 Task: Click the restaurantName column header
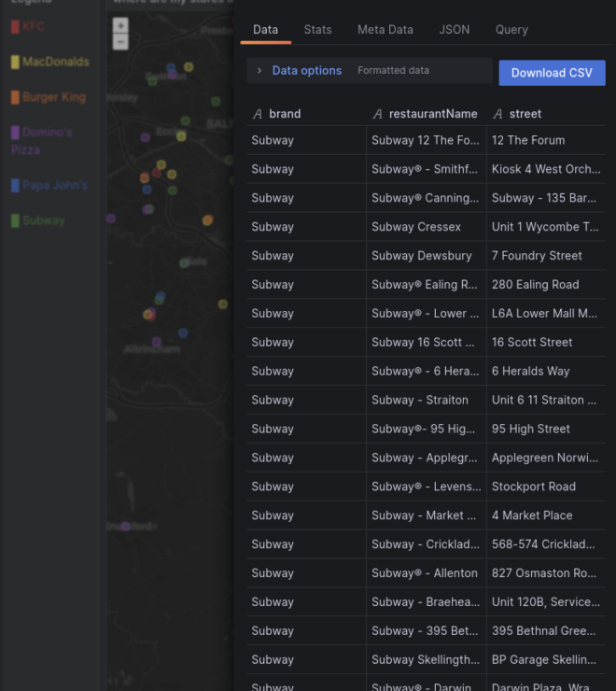[x=433, y=114]
